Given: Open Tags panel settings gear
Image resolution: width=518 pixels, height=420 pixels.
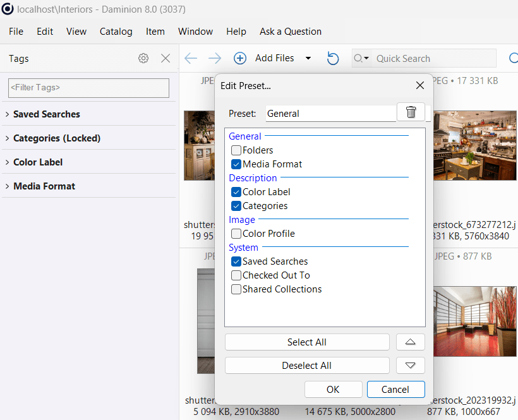Looking at the screenshot, I should [143, 58].
